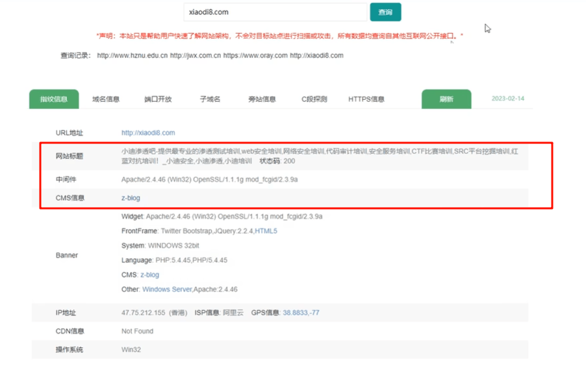Open the GPS coordinates link 38.8833,-77
The width and height of the screenshot is (586, 392).
(301, 313)
